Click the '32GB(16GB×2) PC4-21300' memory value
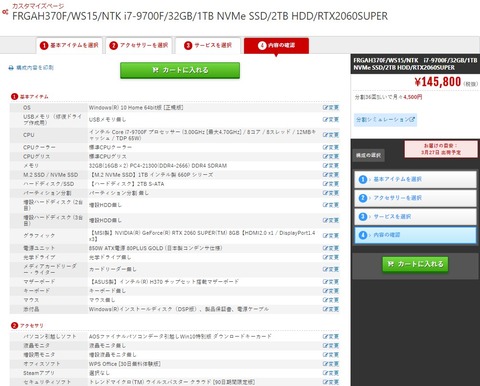480x386 pixels. [x=158, y=165]
